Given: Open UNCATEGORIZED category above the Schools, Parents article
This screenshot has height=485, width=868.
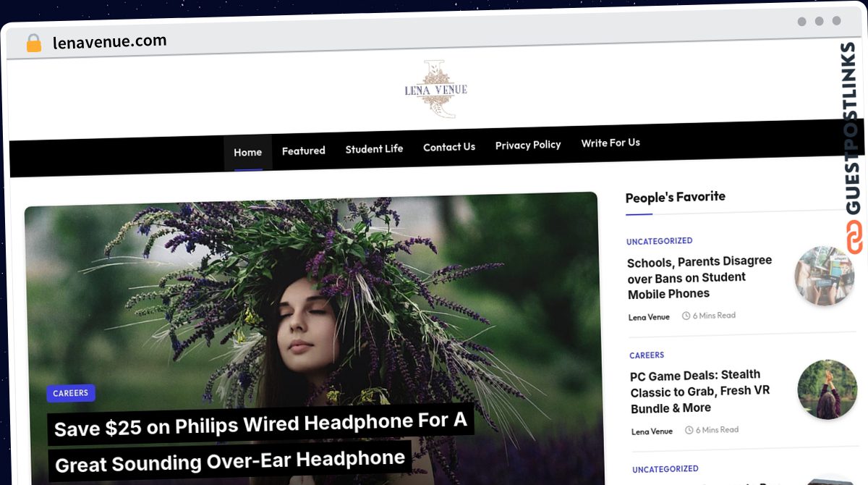Looking at the screenshot, I should (x=660, y=241).
